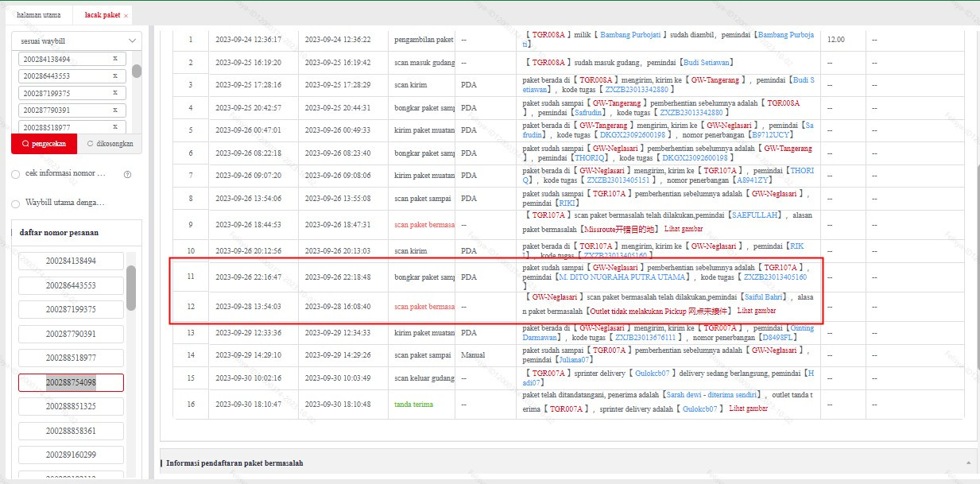Open the sesuai waybill dropdown
Screen dimensions: 980x484
[76, 41]
